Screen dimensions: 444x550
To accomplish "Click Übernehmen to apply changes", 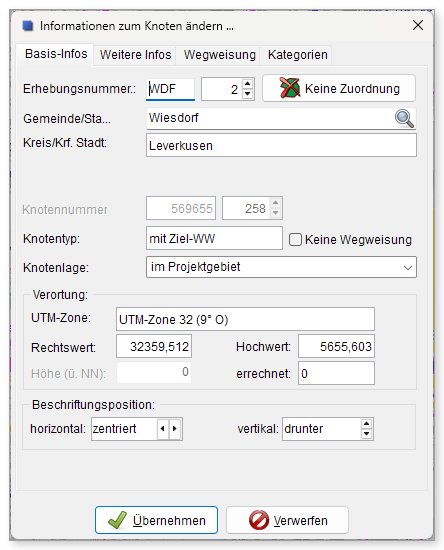I will [x=156, y=520].
